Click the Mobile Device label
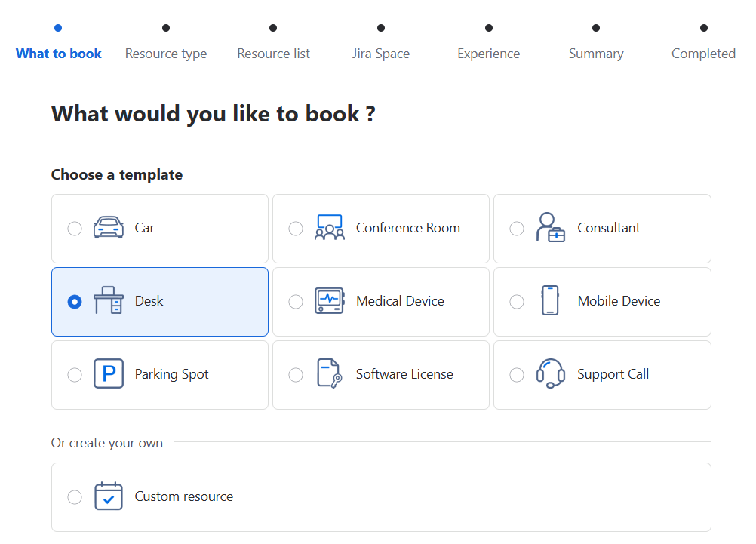This screenshot has width=756, height=544. 619,301
